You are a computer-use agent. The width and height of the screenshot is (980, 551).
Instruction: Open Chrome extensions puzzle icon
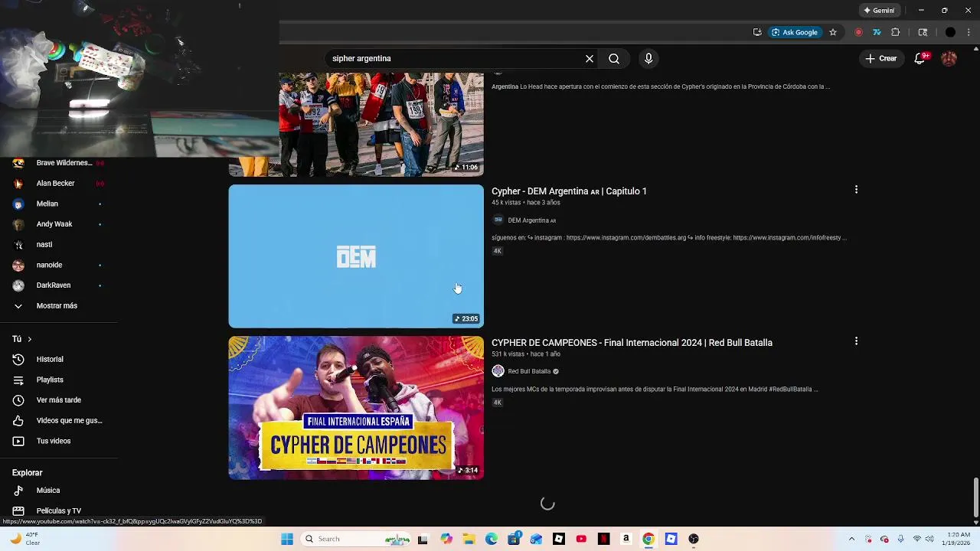[896, 32]
